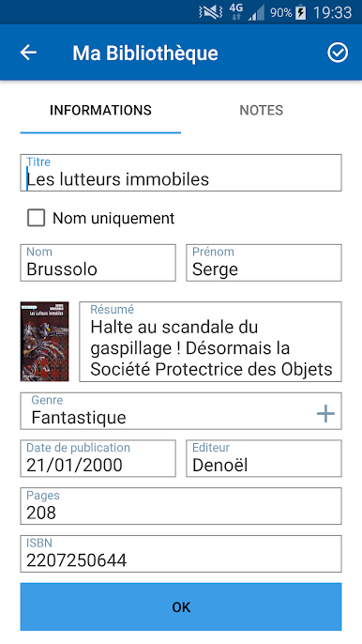Select the INFORMATIONS tab
Image resolution: width=362 pixels, height=644 pixels.
[x=100, y=110]
